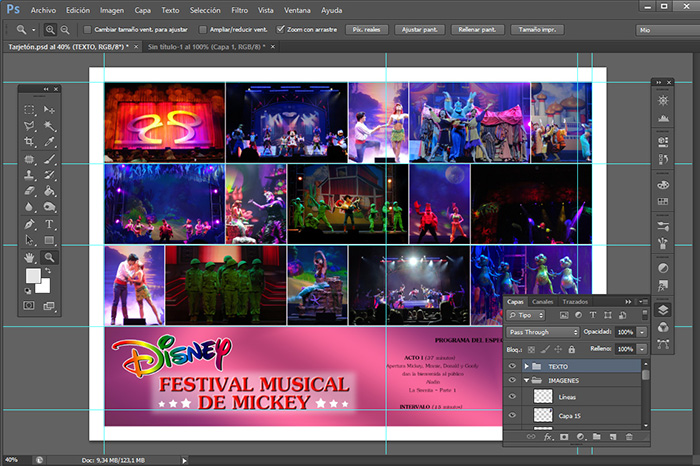Swap foreground and background colors
700x466 pixels.
(48, 271)
